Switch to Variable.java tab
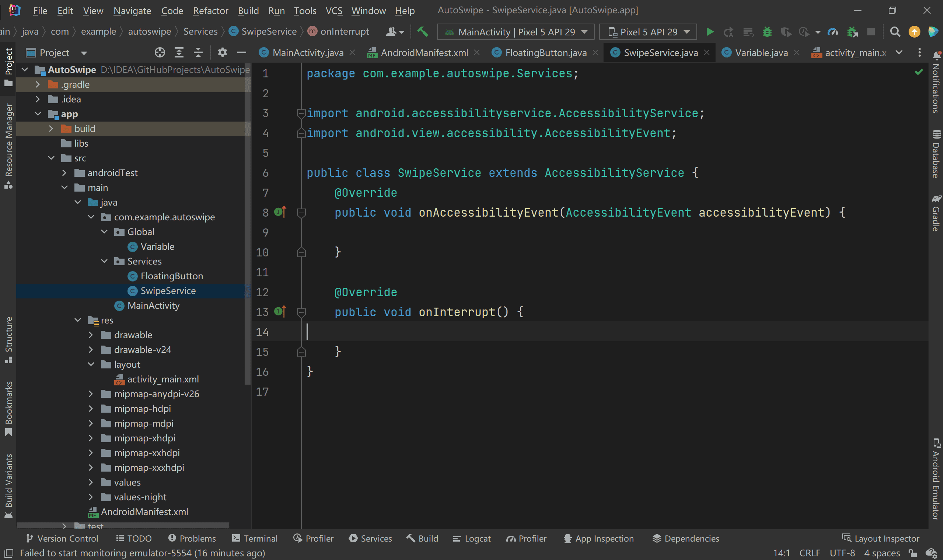The width and height of the screenshot is (944, 560). pos(761,53)
